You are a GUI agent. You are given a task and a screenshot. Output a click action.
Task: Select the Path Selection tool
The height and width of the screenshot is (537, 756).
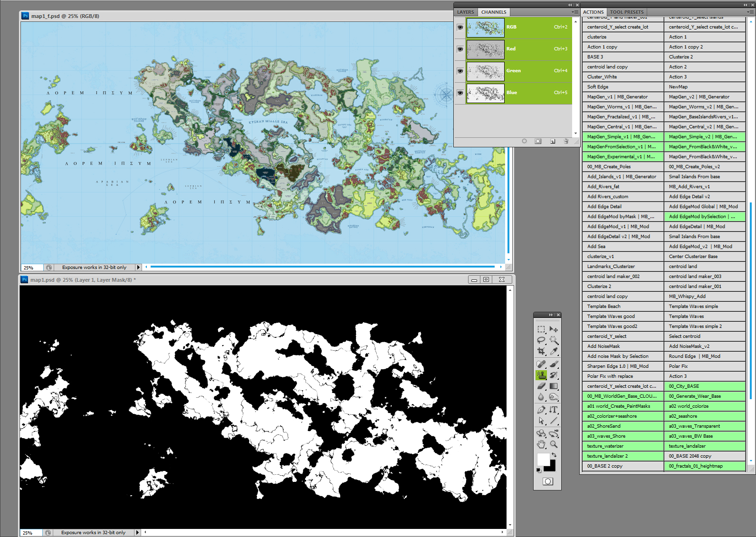pyautogui.click(x=541, y=421)
